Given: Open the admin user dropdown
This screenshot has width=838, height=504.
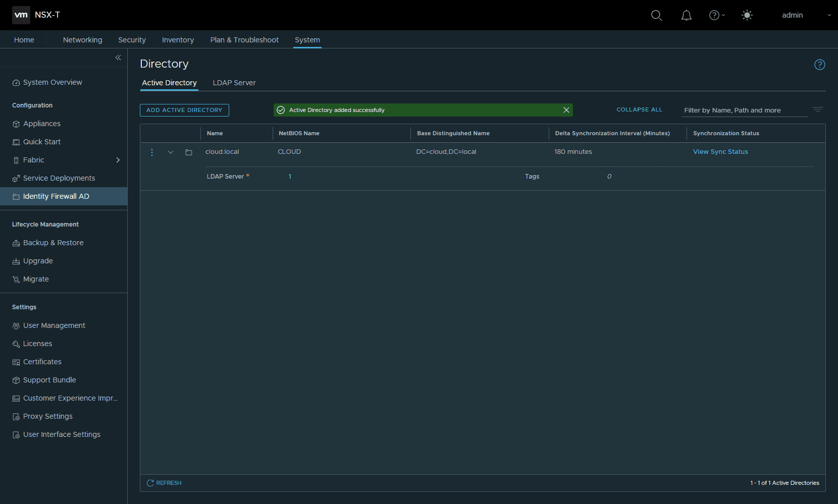Looking at the screenshot, I should pyautogui.click(x=806, y=15).
